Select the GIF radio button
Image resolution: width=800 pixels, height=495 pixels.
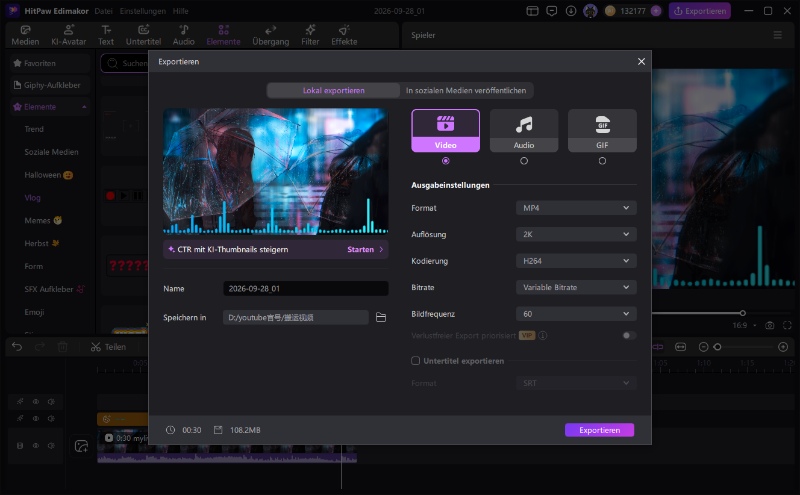coord(602,161)
